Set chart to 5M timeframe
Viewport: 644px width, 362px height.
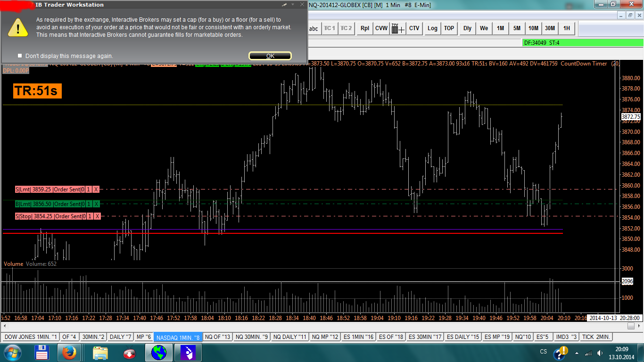coord(517,28)
